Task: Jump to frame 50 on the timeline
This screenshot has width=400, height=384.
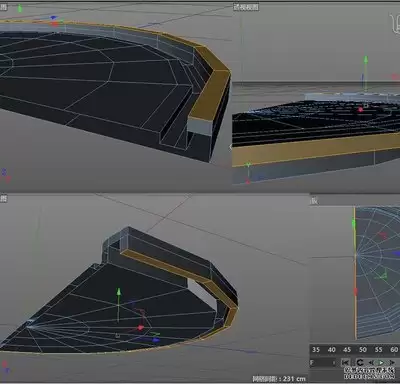Action: click(x=363, y=350)
